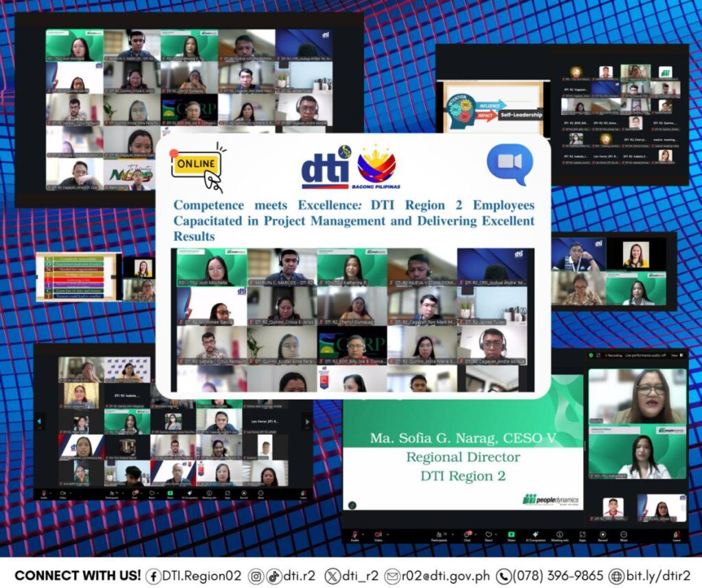
Task: Click Leave in the slide presentation window
Action: point(677,535)
